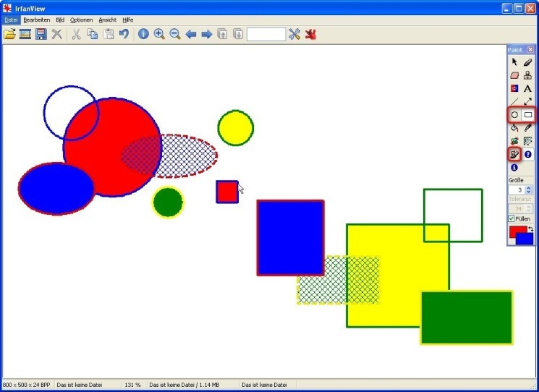Select the straighten measure tool

(527, 141)
